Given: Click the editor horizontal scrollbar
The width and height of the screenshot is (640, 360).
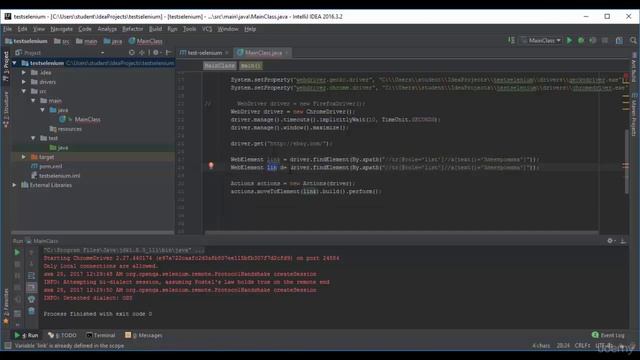Looking at the screenshot, I should tap(402, 233).
